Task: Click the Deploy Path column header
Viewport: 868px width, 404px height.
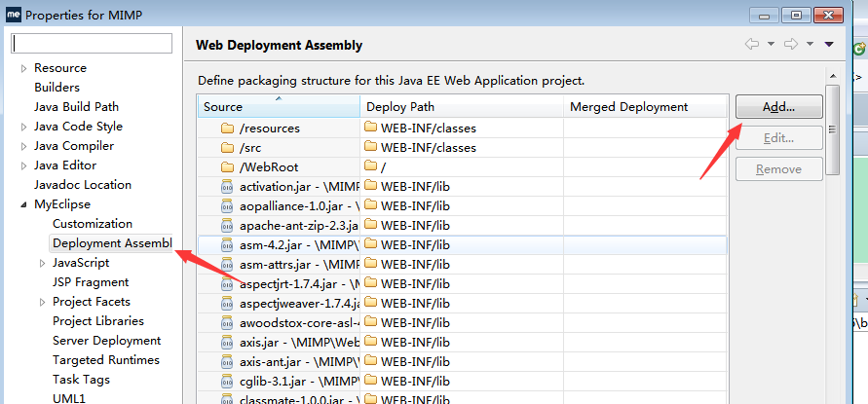Action: pos(462,106)
